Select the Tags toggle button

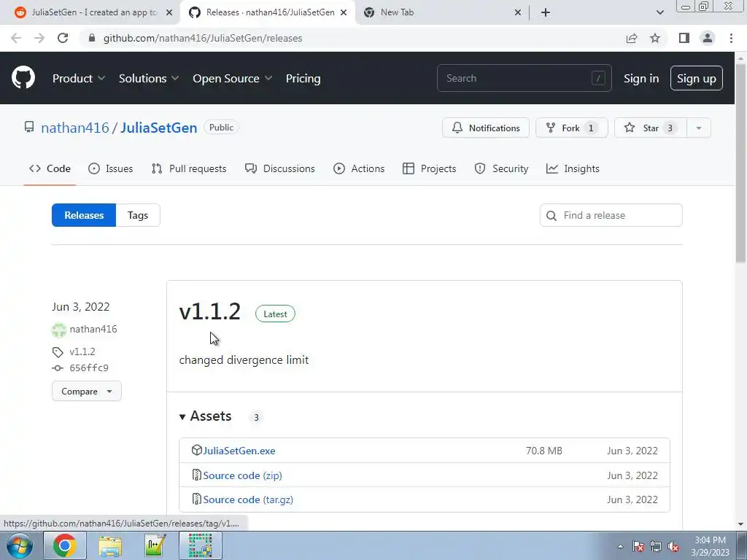coord(138,215)
